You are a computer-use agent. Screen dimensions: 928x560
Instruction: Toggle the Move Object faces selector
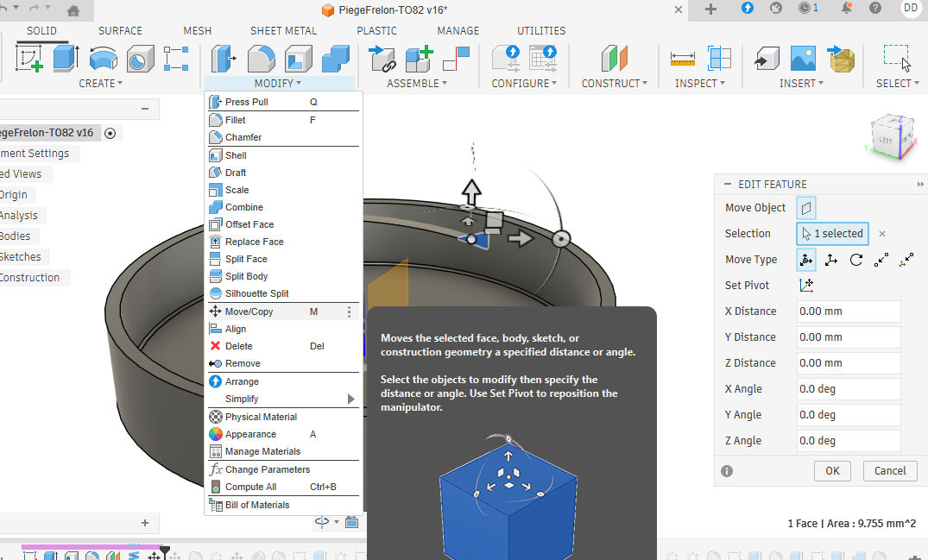click(806, 208)
